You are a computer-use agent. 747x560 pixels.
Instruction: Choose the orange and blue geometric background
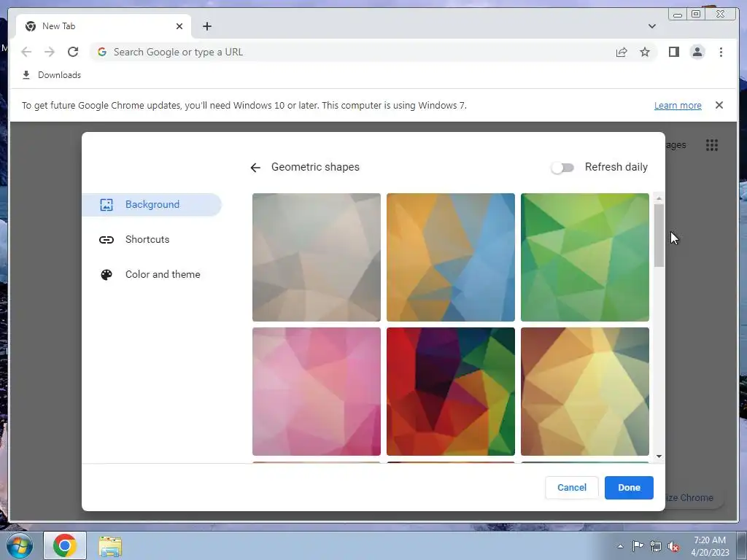[451, 257]
